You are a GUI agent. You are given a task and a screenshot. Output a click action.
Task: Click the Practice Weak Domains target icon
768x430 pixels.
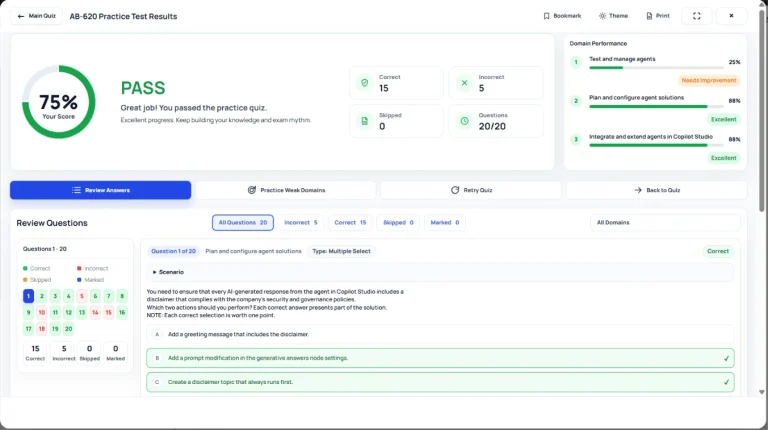pyautogui.click(x=252, y=190)
